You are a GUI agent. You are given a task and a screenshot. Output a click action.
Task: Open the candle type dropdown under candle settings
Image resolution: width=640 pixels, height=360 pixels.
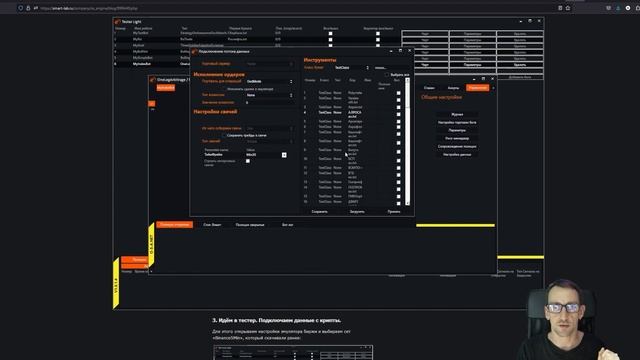pyautogui.click(x=269, y=141)
